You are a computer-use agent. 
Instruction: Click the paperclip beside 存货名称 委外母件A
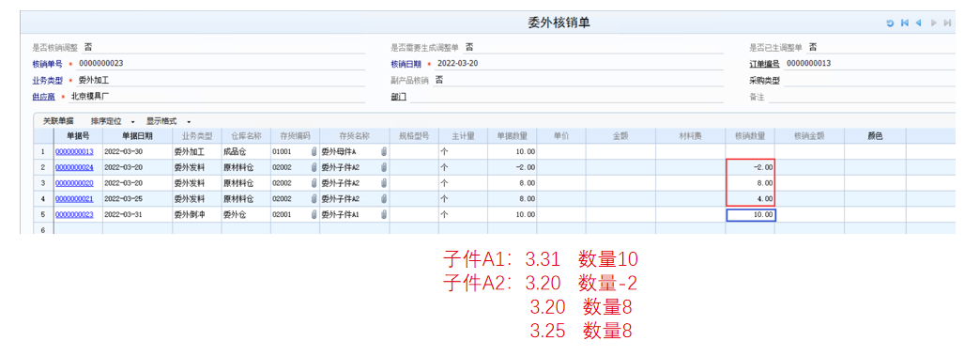tap(384, 151)
